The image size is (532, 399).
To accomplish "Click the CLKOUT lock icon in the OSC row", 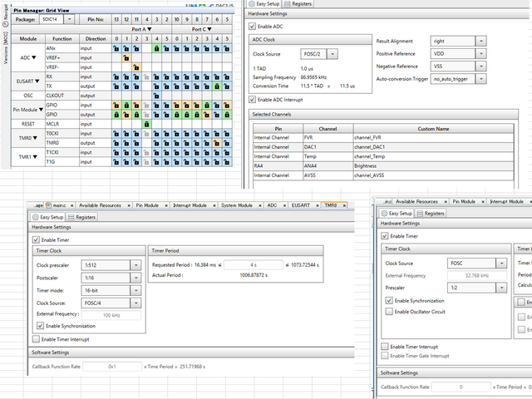I will (157, 96).
